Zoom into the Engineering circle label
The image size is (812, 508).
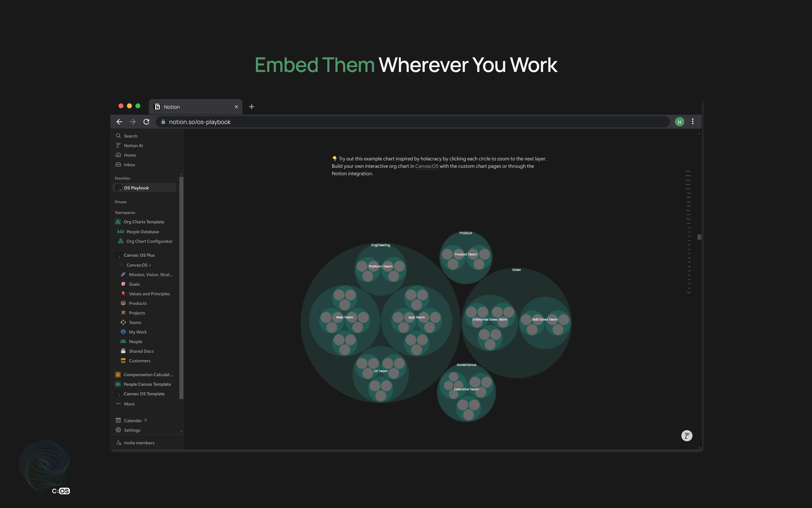tap(380, 245)
